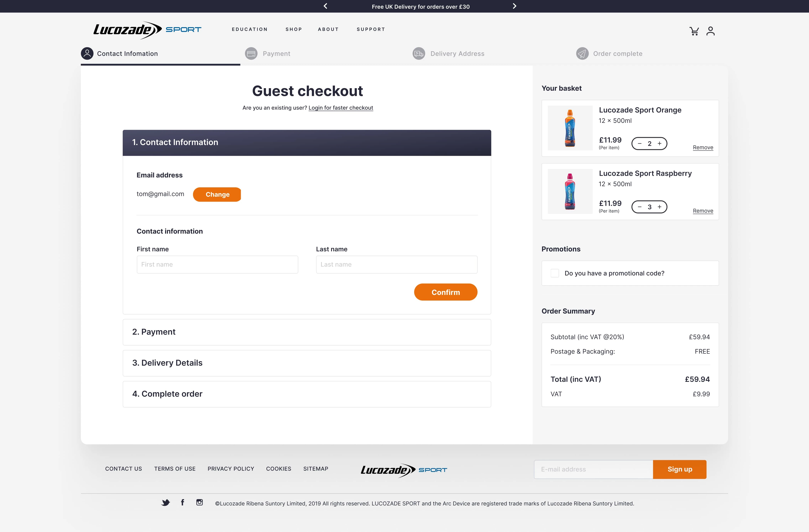Image resolution: width=809 pixels, height=532 pixels.
Task: Click the Lucozade Sport Orange product title
Action: [x=640, y=110]
